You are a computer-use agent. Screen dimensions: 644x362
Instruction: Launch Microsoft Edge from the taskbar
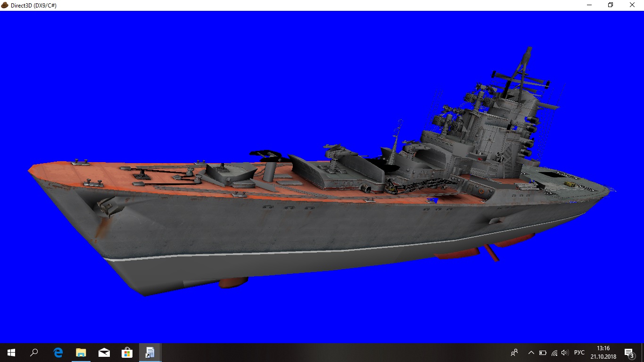tap(58, 353)
